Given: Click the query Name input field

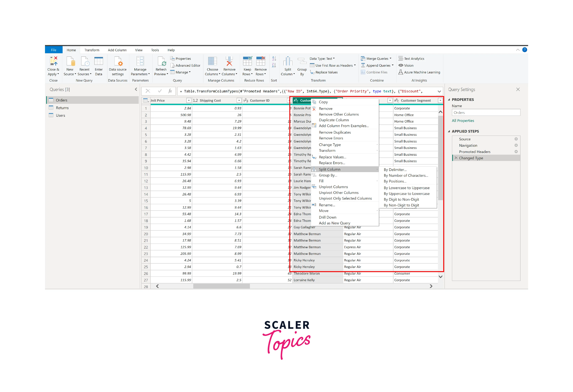Looking at the screenshot, I should [x=486, y=112].
